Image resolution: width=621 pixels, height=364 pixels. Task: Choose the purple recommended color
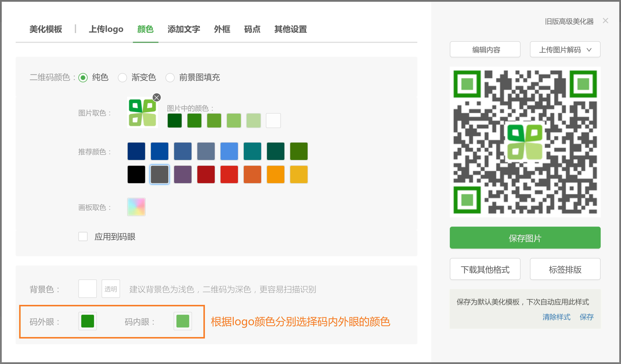click(183, 174)
